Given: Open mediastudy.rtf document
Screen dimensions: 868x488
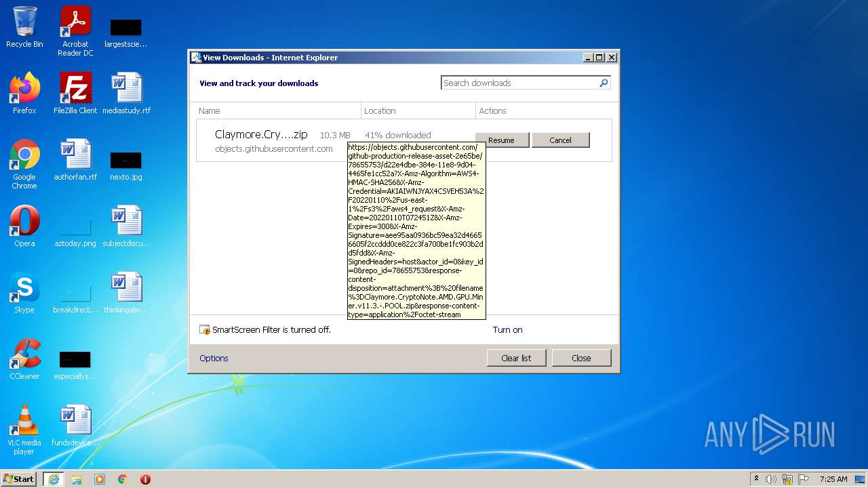Looking at the screenshot, I should 126,94.
